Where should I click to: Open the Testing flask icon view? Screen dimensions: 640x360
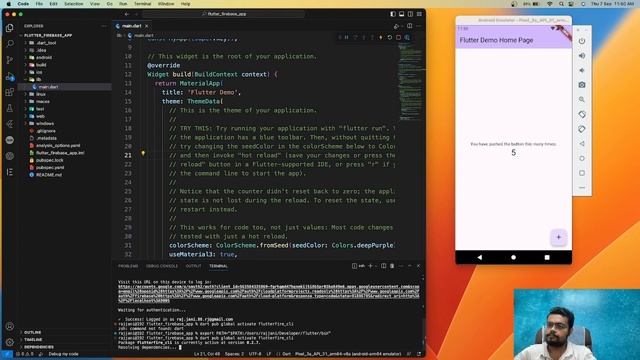(x=10, y=108)
